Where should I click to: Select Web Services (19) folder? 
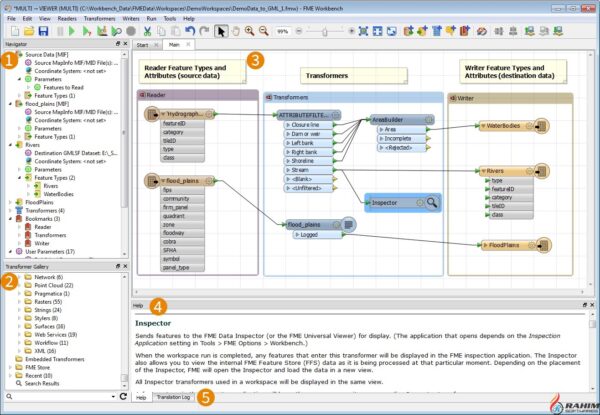[55, 335]
